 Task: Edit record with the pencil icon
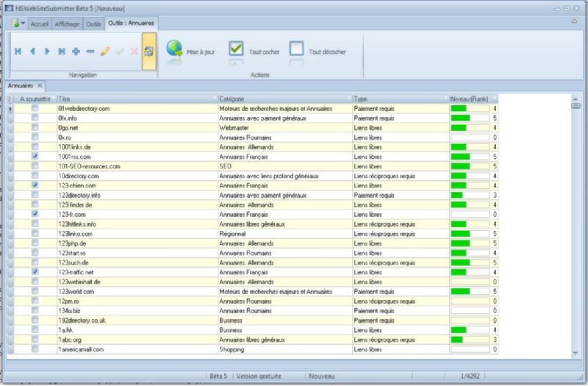[105, 51]
